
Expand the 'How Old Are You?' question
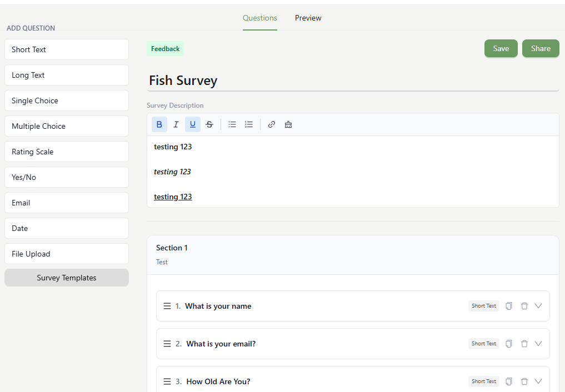538,381
